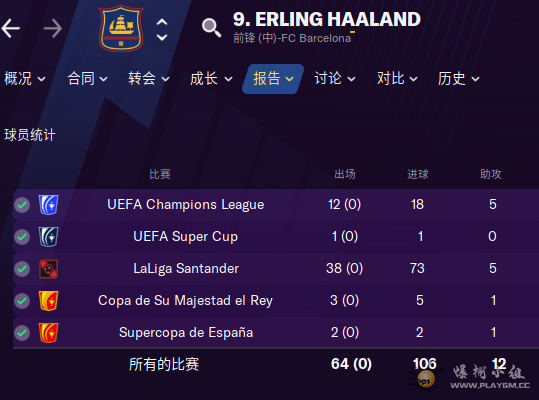
Task: Click the back arrow navigation icon
Action: point(11,29)
